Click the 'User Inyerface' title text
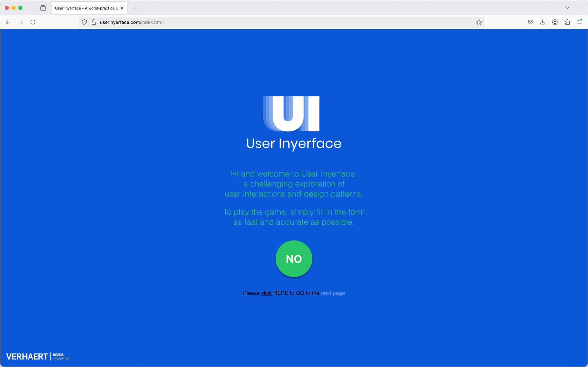The height and width of the screenshot is (367, 588). (x=294, y=143)
